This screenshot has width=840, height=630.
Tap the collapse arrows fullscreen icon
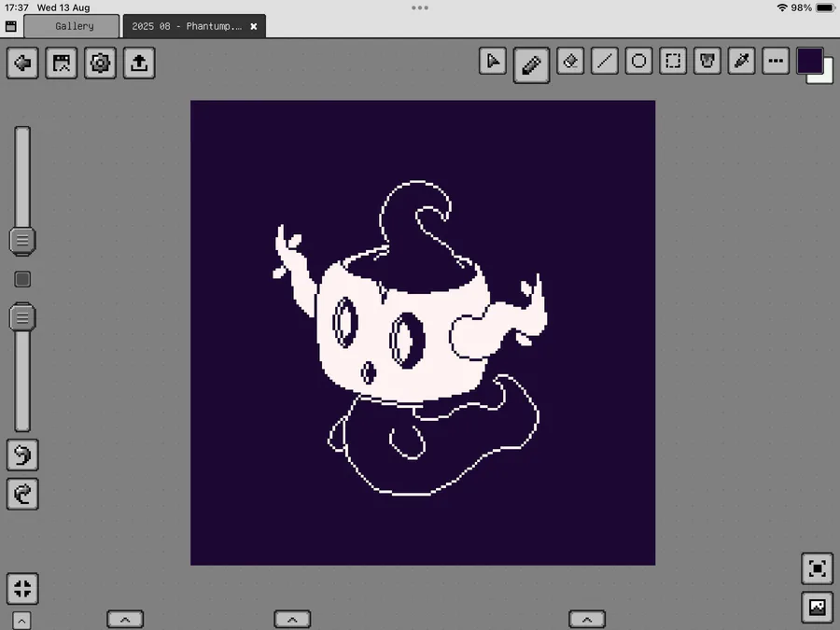22,589
